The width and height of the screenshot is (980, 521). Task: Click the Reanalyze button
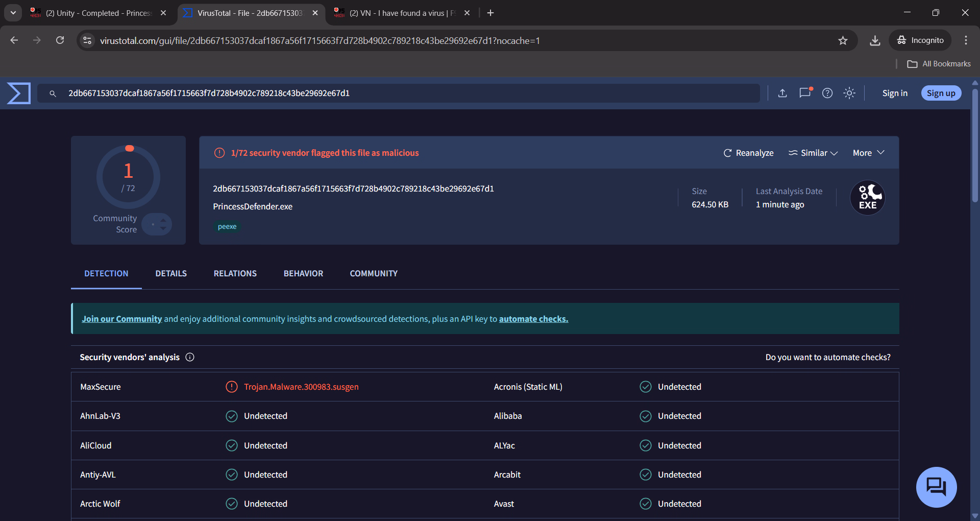[x=748, y=153]
